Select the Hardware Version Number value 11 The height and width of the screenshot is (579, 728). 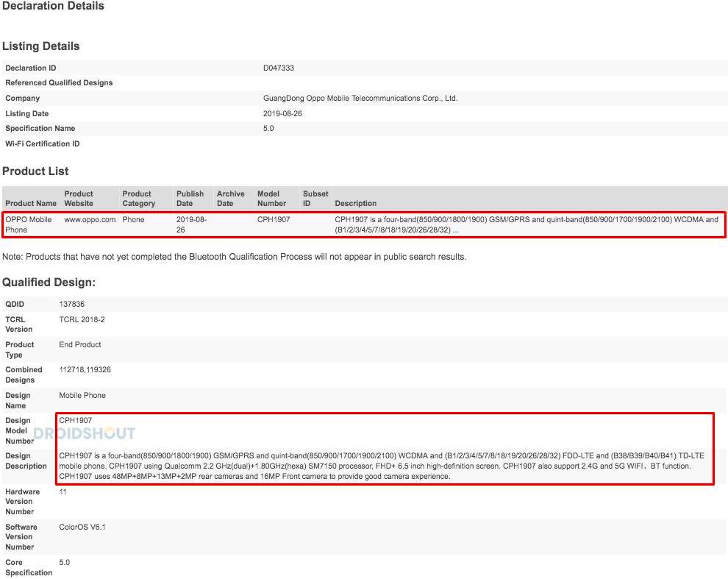(x=63, y=491)
